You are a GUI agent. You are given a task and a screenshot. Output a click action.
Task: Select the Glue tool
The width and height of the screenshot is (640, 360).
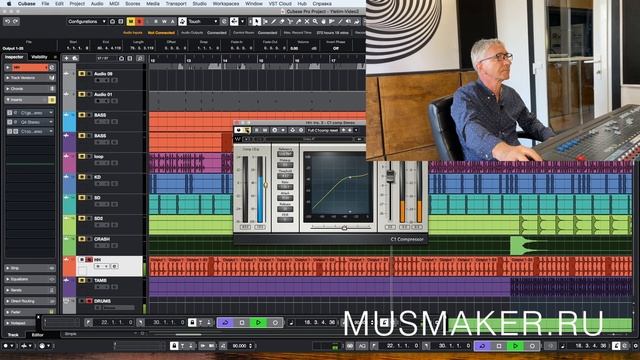coord(298,22)
